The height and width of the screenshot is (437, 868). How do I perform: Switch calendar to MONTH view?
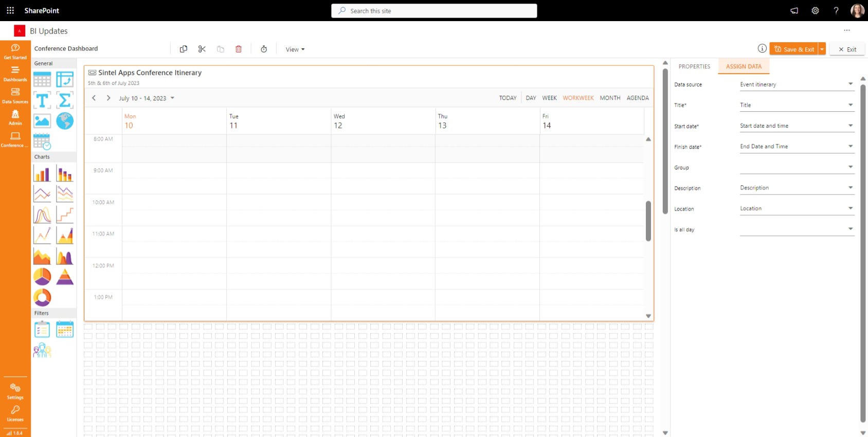click(610, 98)
